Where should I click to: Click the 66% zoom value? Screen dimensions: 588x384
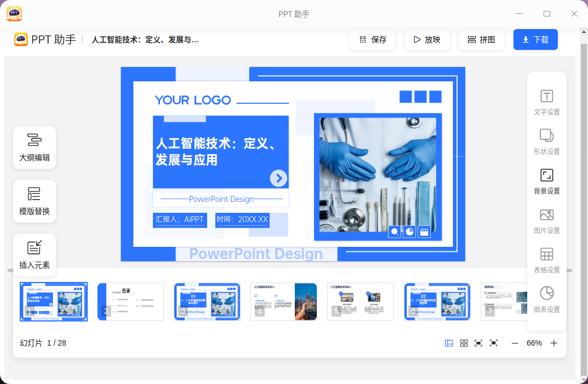pos(534,343)
